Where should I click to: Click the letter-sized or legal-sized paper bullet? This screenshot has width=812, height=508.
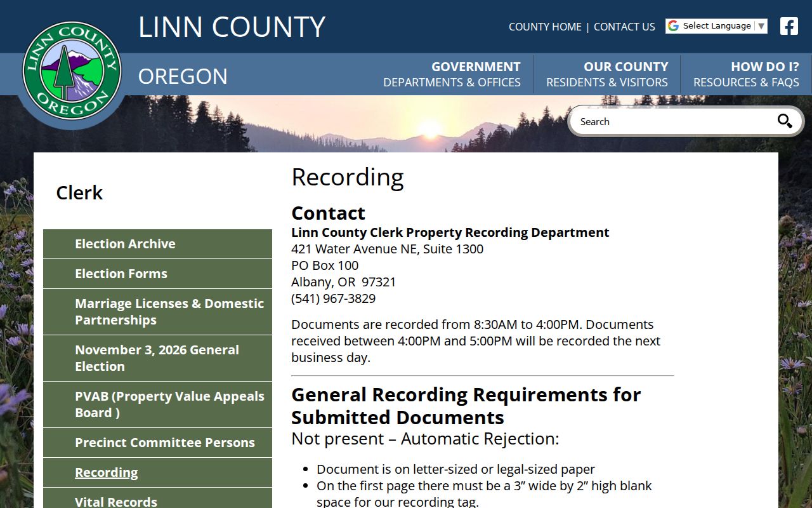tap(455, 469)
